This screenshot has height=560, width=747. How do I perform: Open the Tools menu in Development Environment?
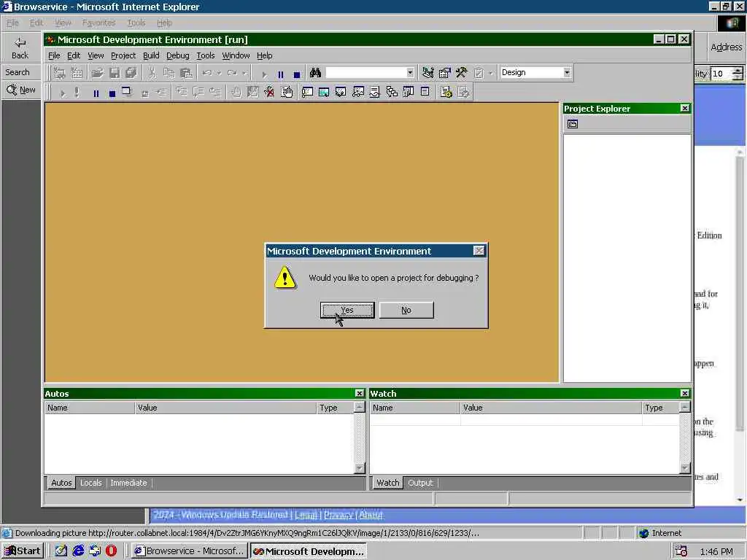click(206, 55)
